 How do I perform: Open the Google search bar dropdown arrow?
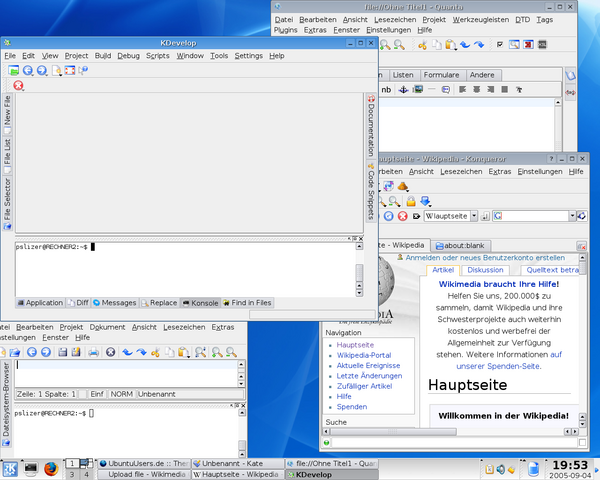[573, 216]
